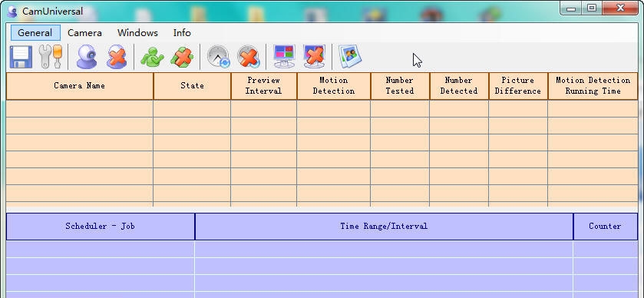The width and height of the screenshot is (644, 298).
Task: Show camera windows via monitor icon
Action: (x=284, y=57)
